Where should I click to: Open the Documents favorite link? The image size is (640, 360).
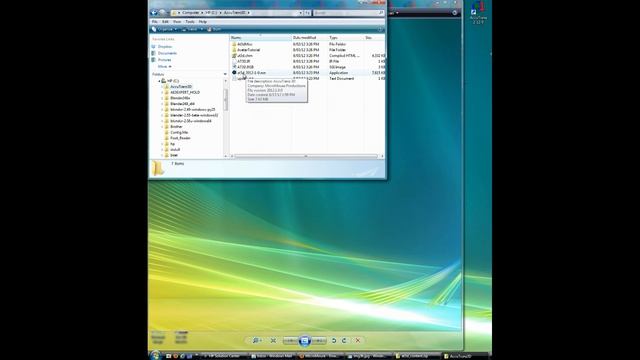[167, 53]
